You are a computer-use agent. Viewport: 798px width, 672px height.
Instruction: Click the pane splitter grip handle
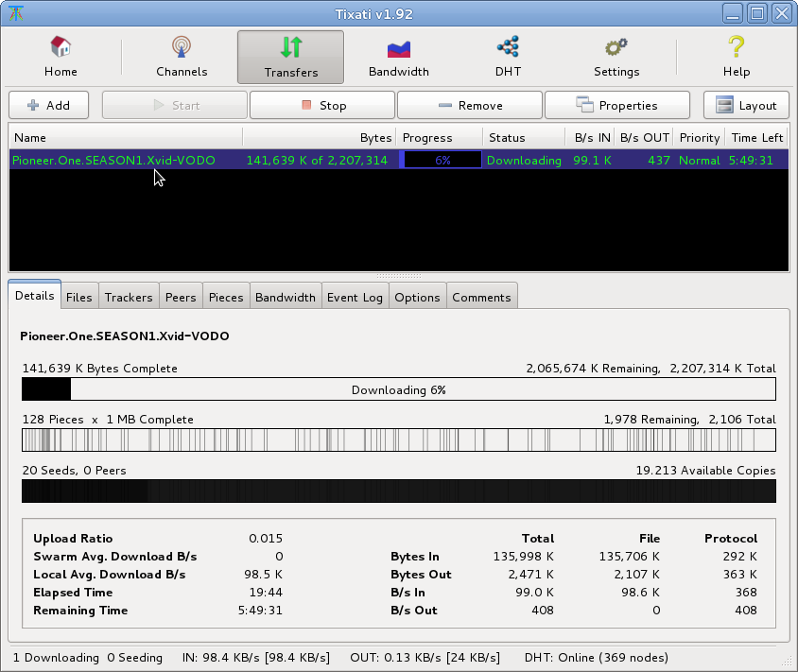[399, 276]
